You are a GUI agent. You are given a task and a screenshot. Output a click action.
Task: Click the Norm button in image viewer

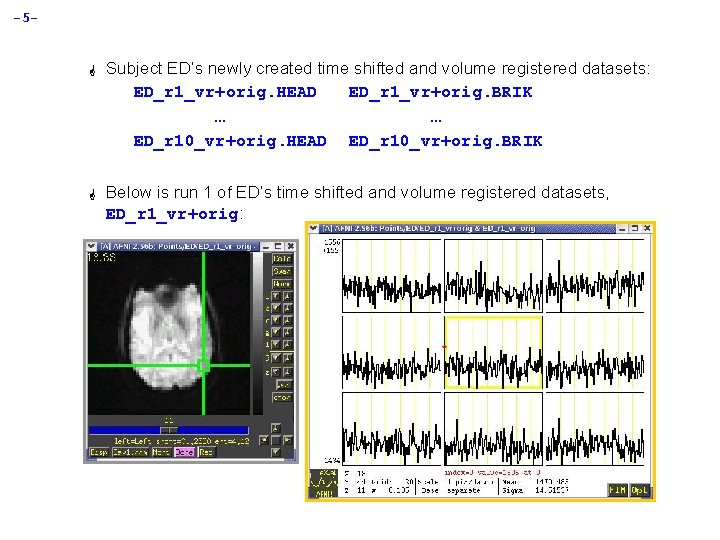tap(282, 284)
